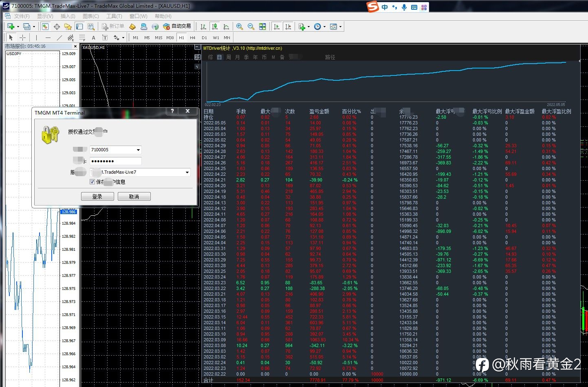The height and width of the screenshot is (387, 588).
Task: Click the chart templates icon
Action: pyautogui.click(x=333, y=27)
